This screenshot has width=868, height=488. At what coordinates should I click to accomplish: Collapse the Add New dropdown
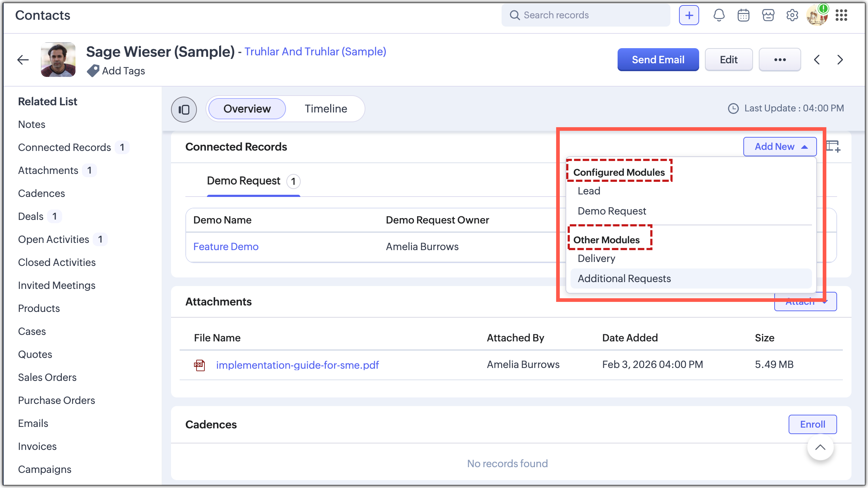780,147
